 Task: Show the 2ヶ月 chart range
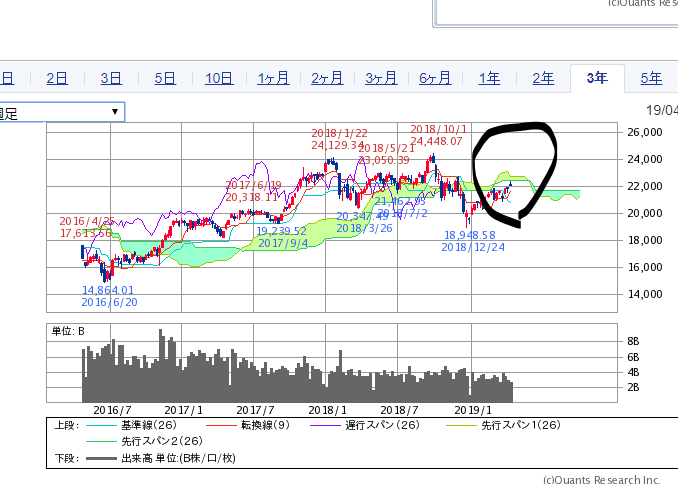click(x=328, y=78)
